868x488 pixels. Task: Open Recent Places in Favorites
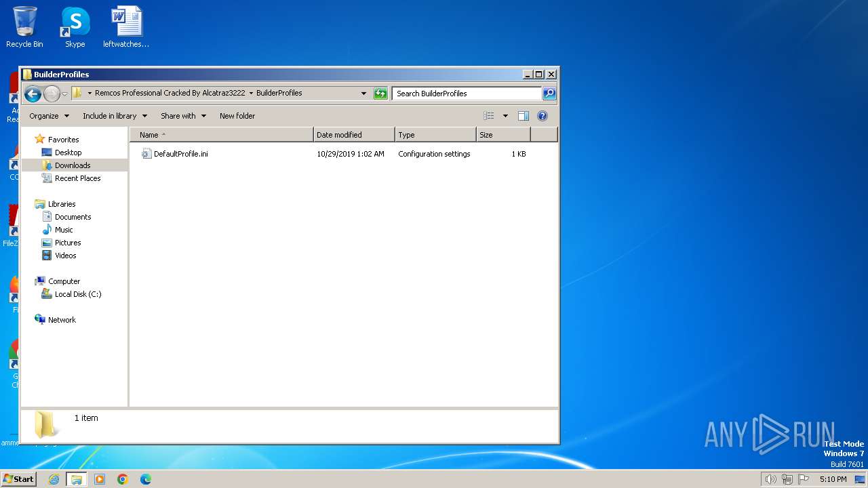[x=77, y=178]
